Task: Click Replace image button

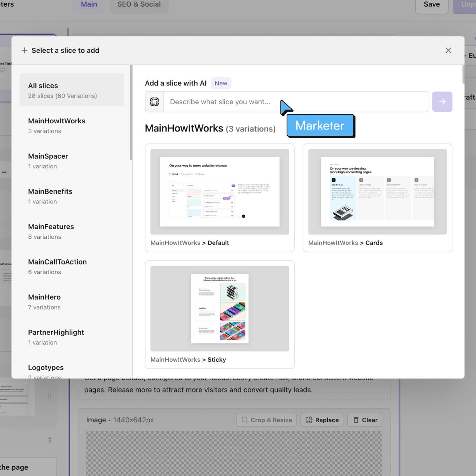Action: click(322, 420)
